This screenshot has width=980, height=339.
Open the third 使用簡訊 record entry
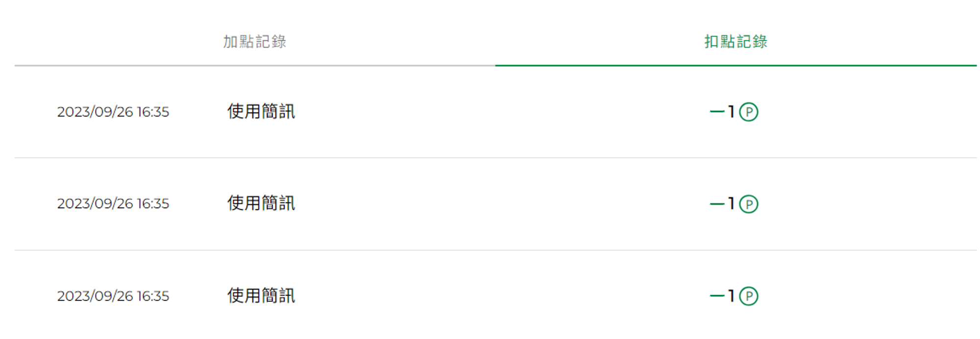(x=261, y=295)
